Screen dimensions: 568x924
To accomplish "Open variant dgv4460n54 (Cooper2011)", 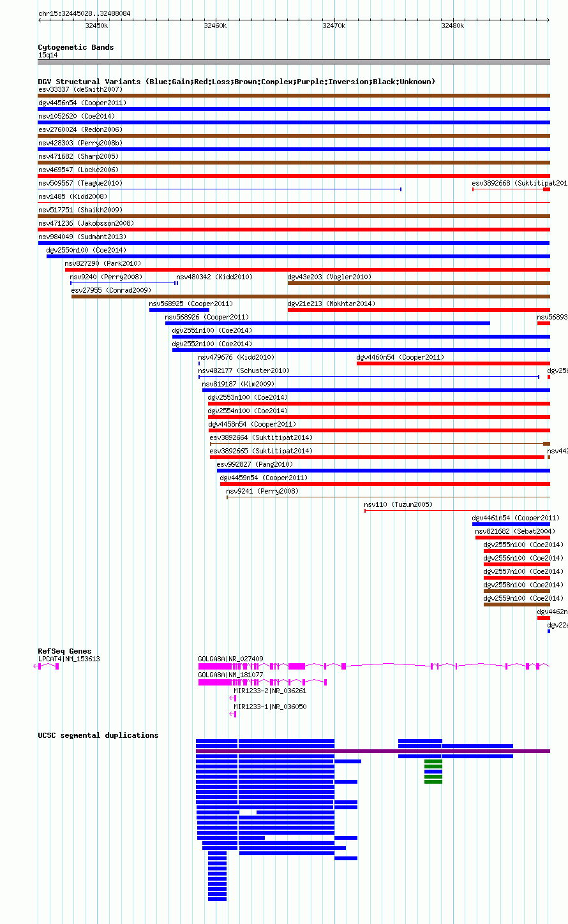I will point(400,357).
